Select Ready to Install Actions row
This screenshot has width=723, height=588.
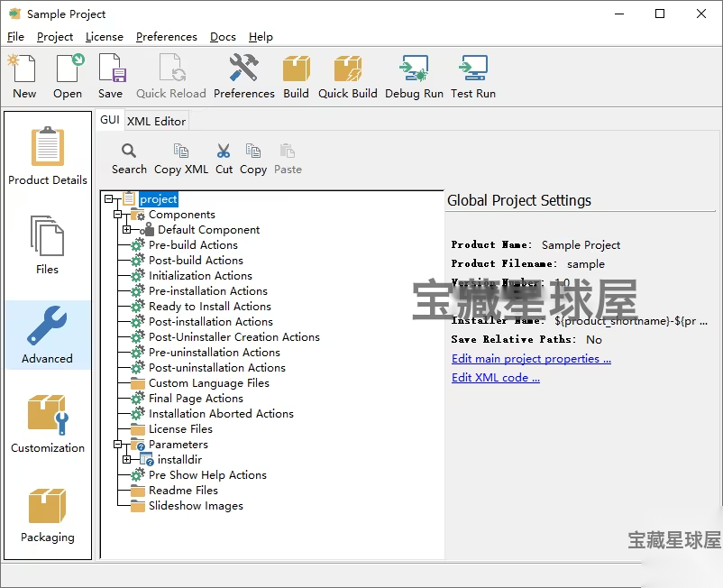click(210, 307)
